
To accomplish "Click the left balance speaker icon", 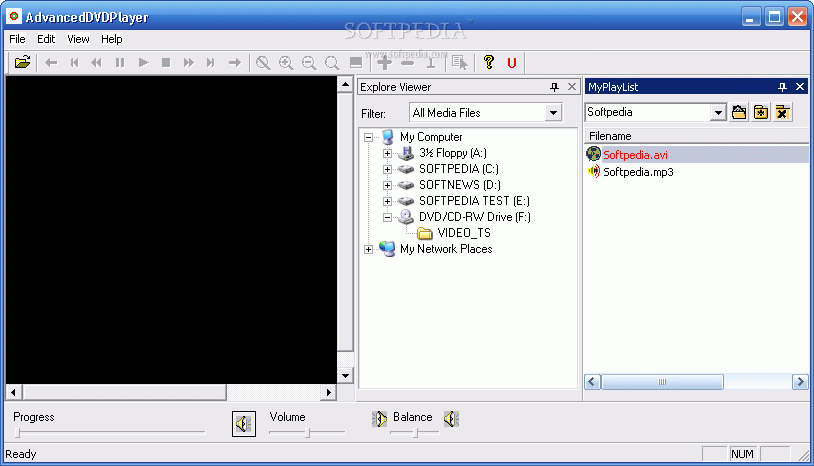I will pyautogui.click(x=379, y=418).
